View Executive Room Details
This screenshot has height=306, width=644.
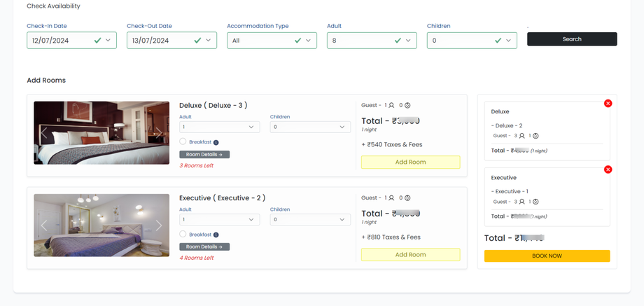coord(204,246)
